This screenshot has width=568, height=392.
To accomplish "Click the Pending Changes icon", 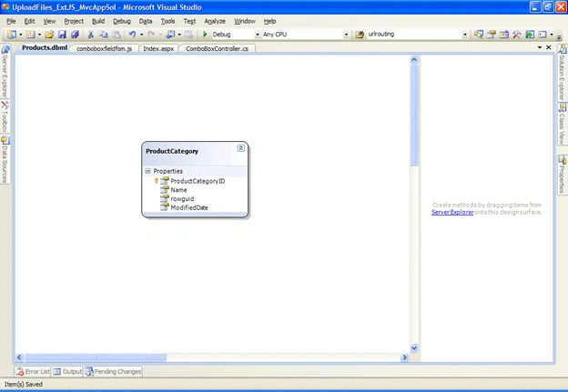I will [89, 372].
